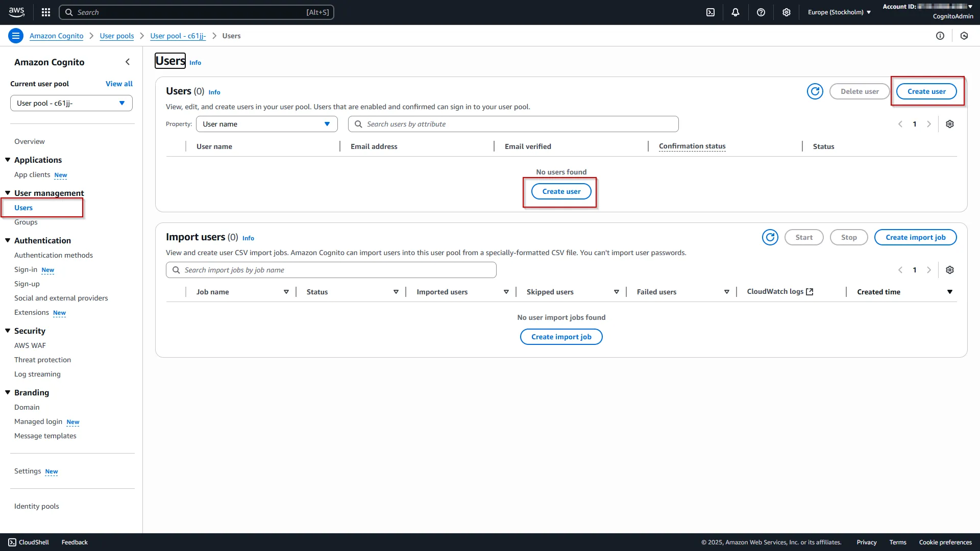Sort by Skipped users column arrow
Screen dimensions: 980x551
(617, 292)
